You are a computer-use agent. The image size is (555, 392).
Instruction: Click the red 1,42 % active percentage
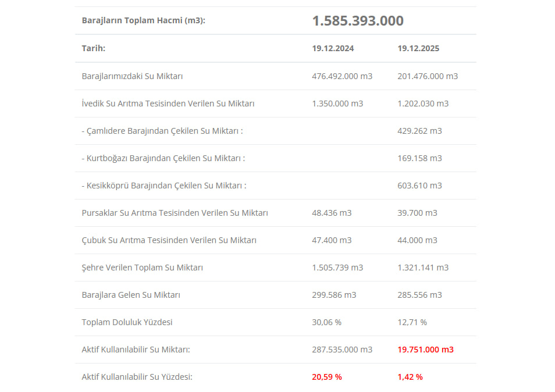point(410,377)
